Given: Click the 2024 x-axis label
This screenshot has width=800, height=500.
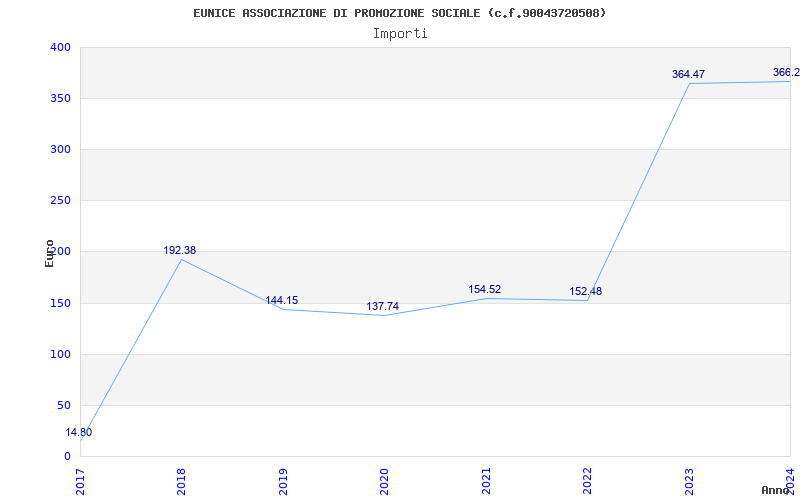Looking at the screenshot, I should click(x=790, y=481).
